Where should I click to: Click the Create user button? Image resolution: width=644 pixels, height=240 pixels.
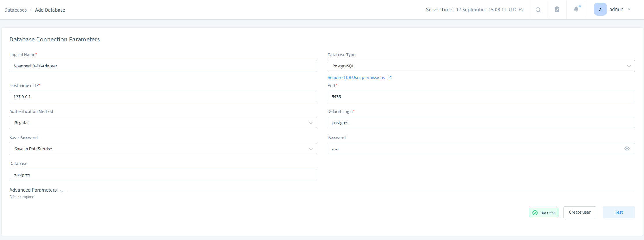[580, 212]
